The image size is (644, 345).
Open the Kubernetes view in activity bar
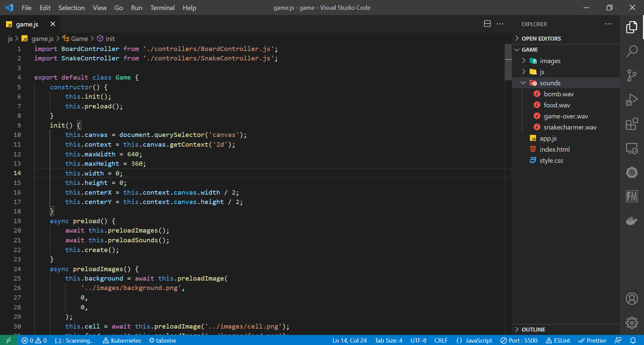632,172
